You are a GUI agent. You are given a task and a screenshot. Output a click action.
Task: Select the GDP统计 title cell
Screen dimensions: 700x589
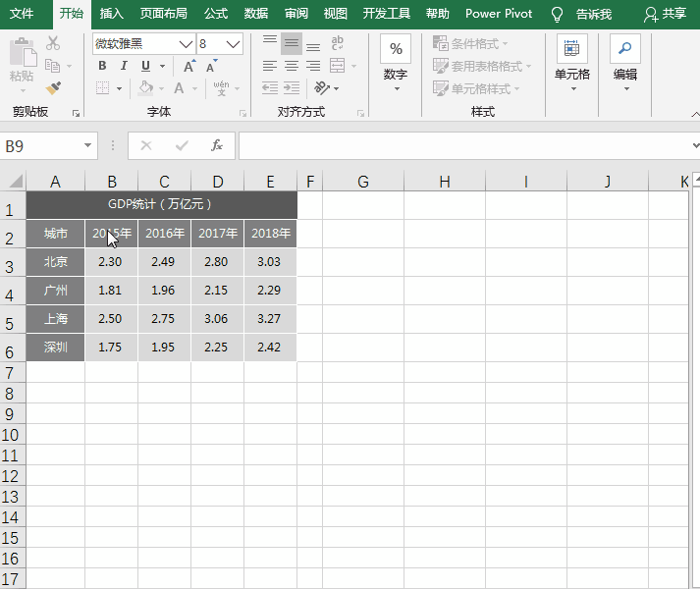click(161, 204)
